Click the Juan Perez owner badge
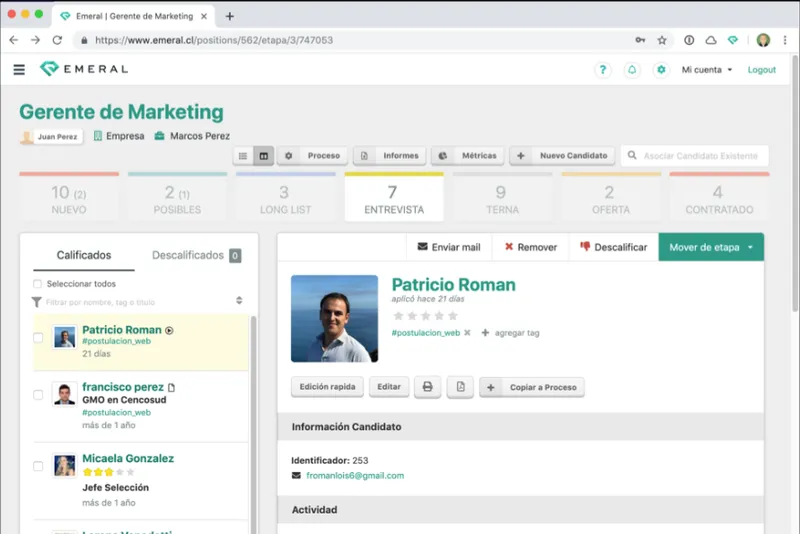Image resolution: width=800 pixels, height=534 pixels. point(51,137)
